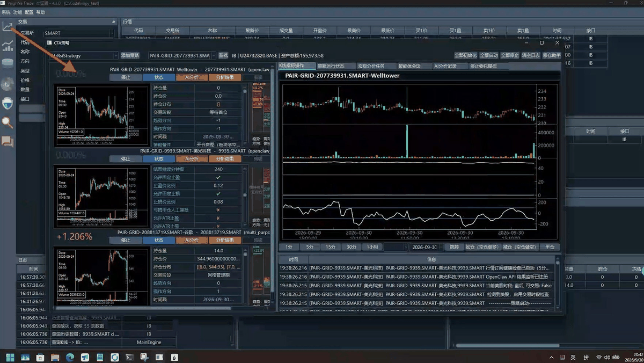Switch to the 宏观分析任务 tab
This screenshot has height=363, width=644.
376,66
